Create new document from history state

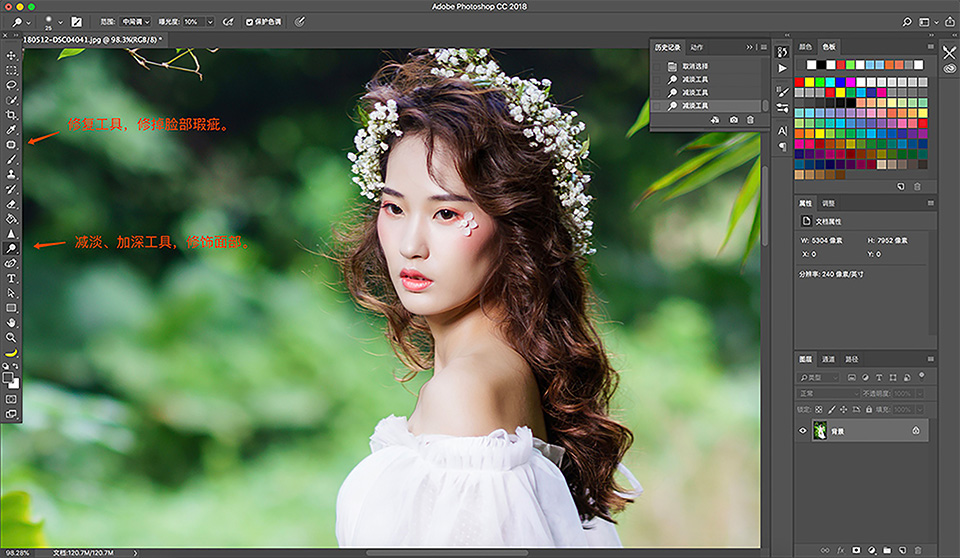click(x=714, y=120)
